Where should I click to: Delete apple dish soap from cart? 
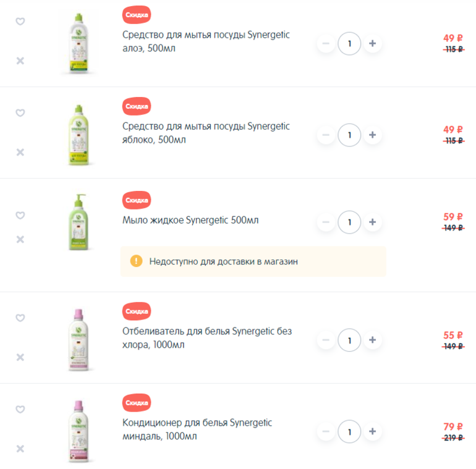20,152
